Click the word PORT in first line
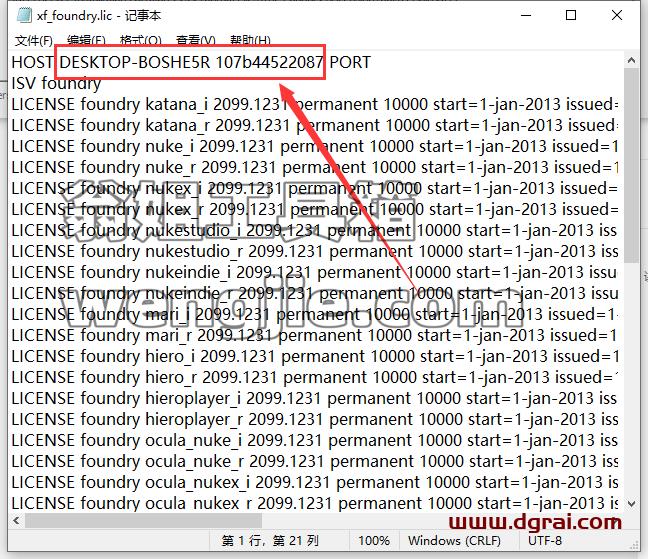 pos(350,62)
